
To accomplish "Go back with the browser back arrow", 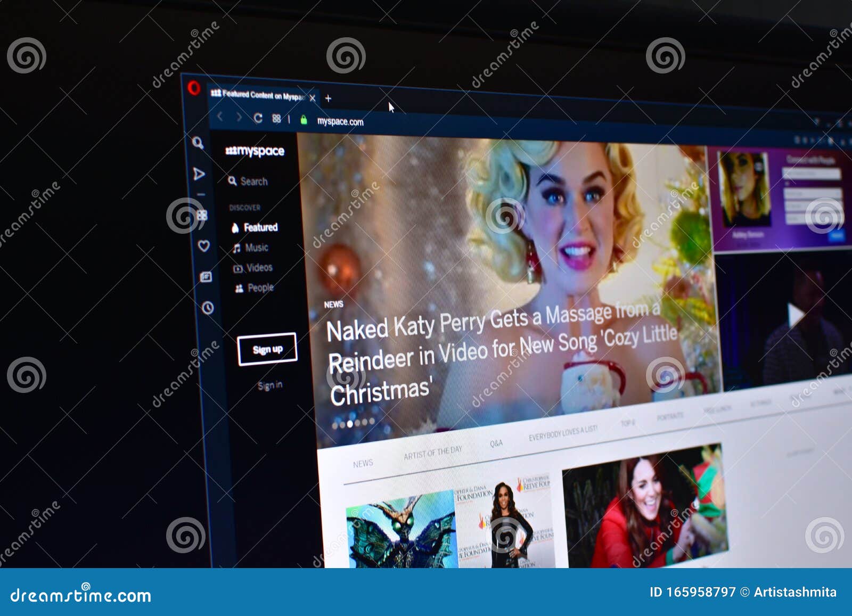I will pos(220,117).
